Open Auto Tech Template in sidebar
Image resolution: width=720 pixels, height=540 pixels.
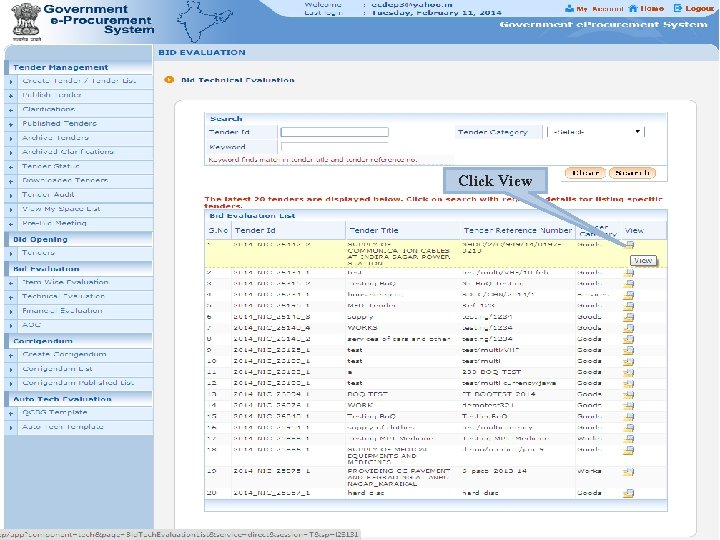(63, 427)
